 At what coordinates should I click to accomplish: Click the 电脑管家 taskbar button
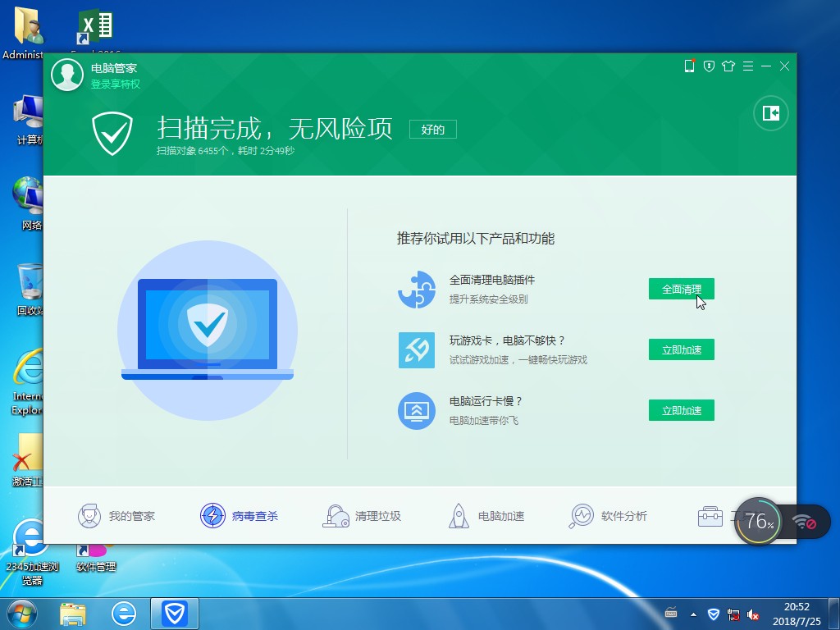click(x=175, y=614)
